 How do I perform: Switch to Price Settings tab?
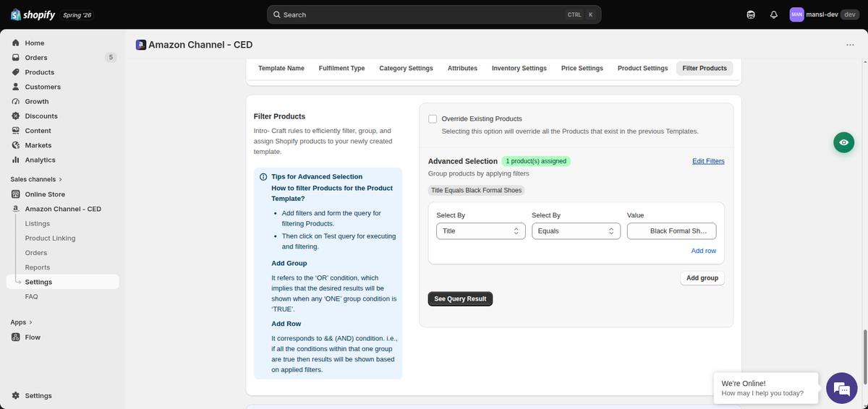(582, 69)
